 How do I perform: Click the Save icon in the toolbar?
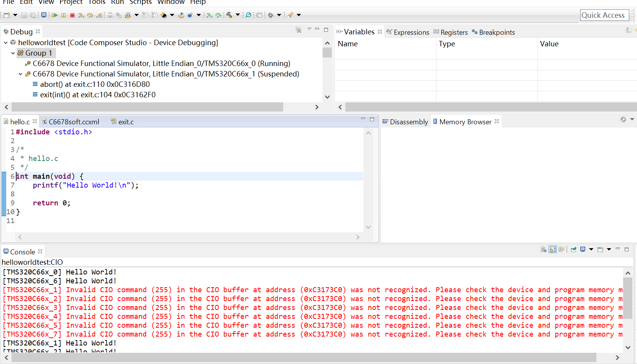pos(24,15)
